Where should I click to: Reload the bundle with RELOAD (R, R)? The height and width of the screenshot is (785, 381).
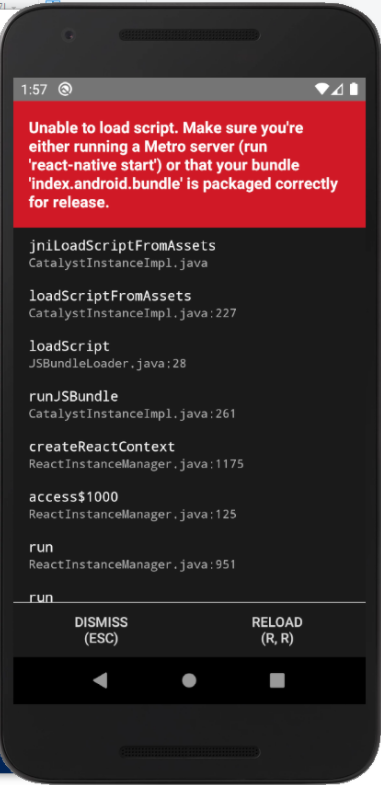pos(277,630)
